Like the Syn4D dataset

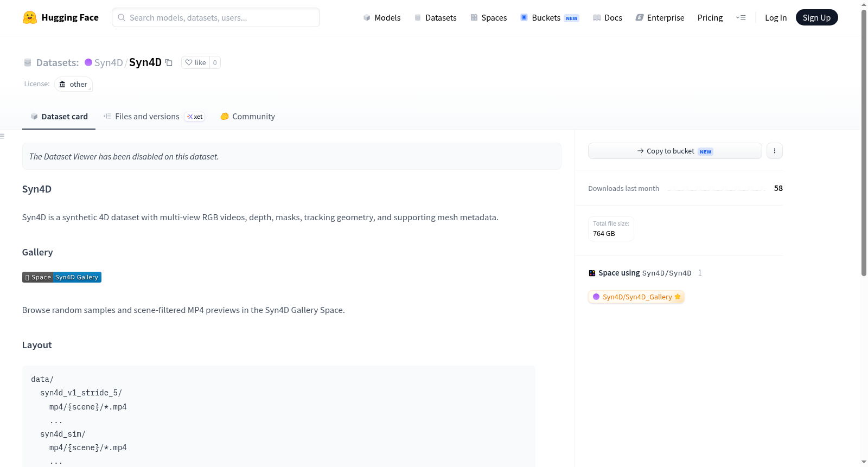pyautogui.click(x=195, y=62)
